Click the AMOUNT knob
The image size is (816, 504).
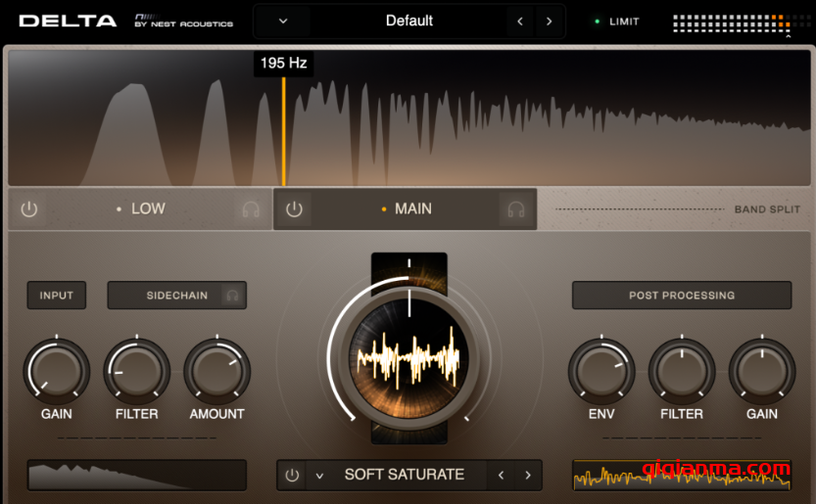(x=217, y=371)
